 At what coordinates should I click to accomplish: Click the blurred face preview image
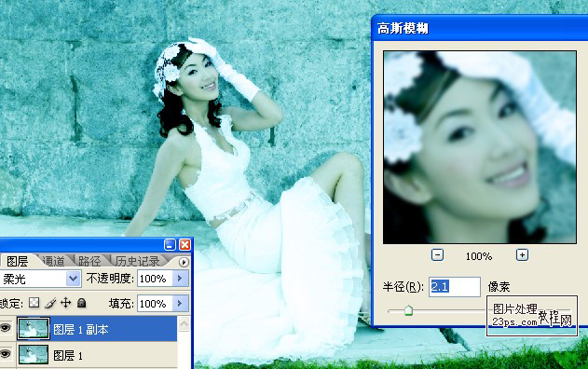pos(480,147)
